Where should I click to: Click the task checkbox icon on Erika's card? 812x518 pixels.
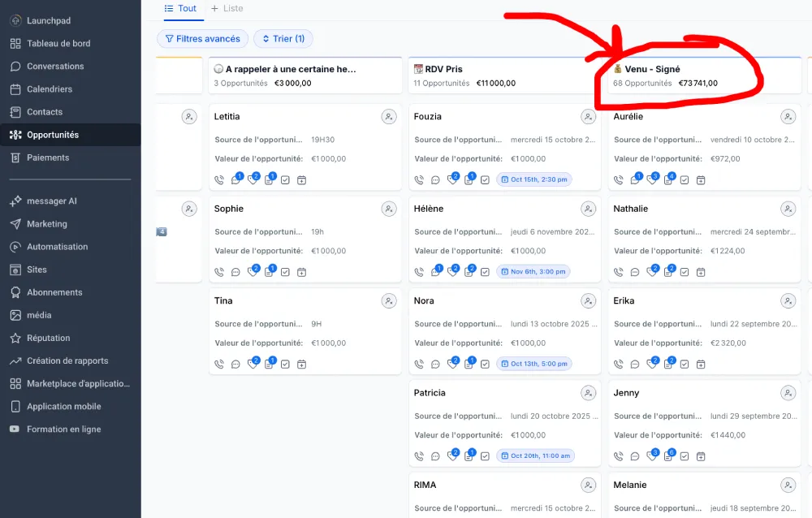click(684, 365)
